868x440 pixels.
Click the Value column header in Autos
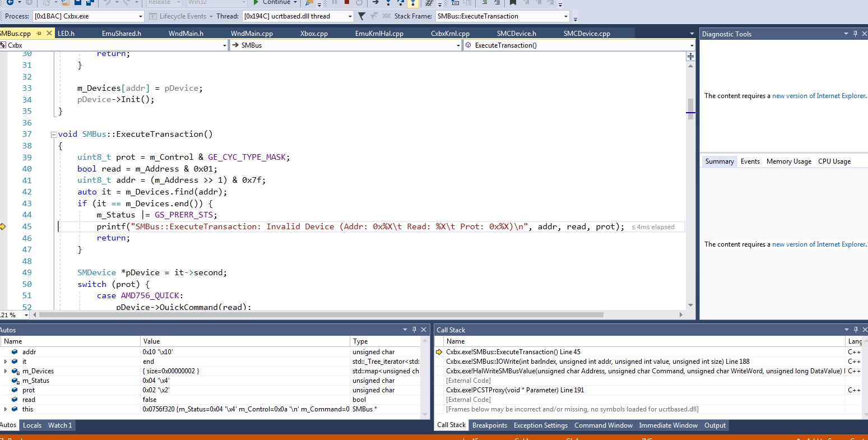[x=245, y=341]
